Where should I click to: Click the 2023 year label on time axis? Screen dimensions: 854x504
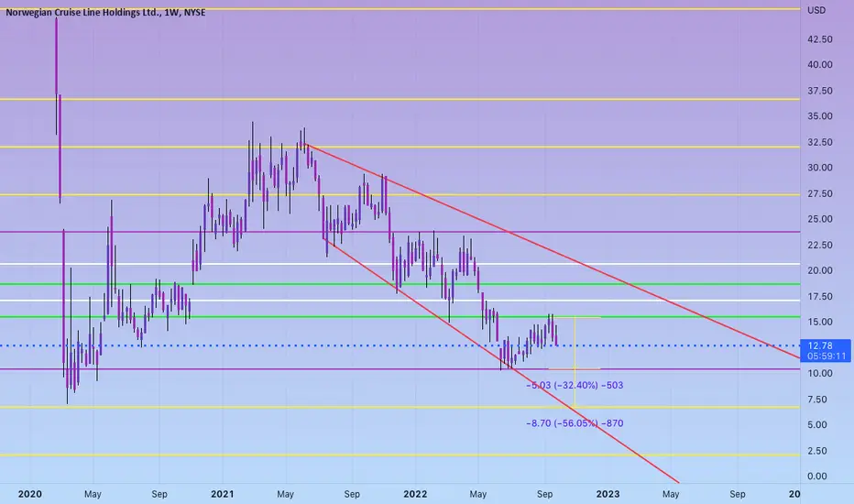pyautogui.click(x=608, y=494)
